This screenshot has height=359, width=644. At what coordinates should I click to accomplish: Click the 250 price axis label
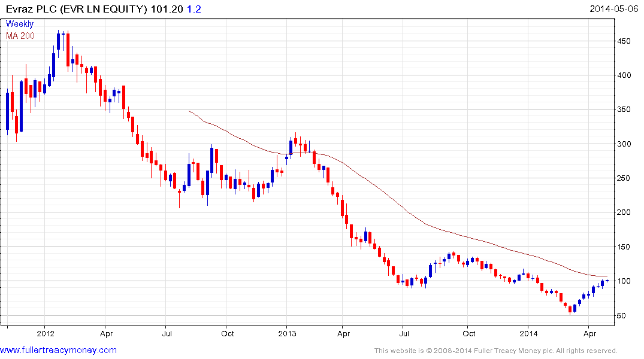[x=624, y=178]
